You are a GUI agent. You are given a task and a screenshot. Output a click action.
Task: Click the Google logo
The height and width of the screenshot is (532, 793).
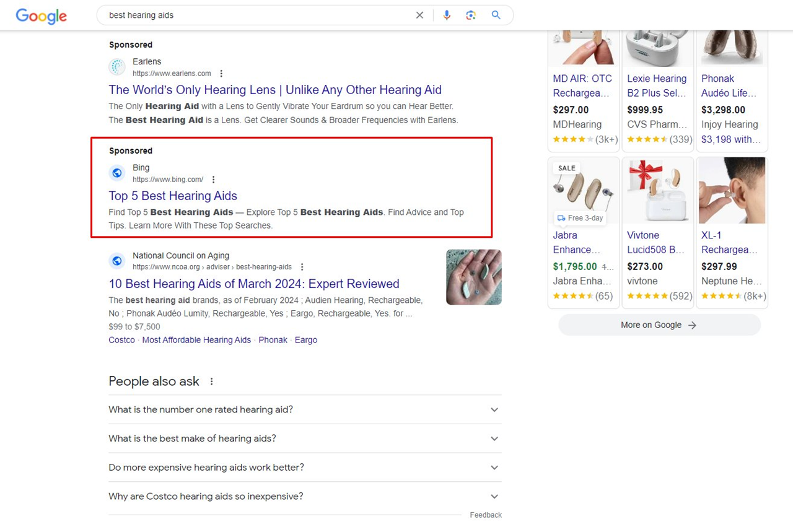(x=41, y=15)
